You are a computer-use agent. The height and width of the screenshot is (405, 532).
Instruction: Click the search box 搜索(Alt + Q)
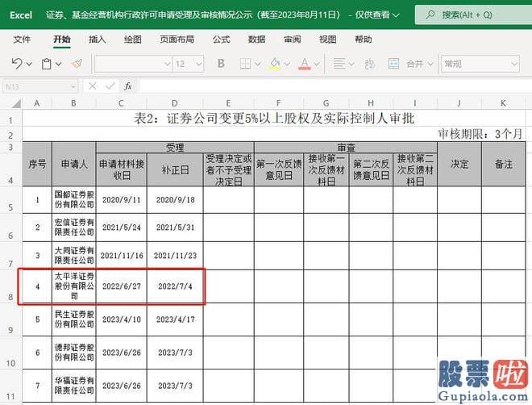click(473, 15)
